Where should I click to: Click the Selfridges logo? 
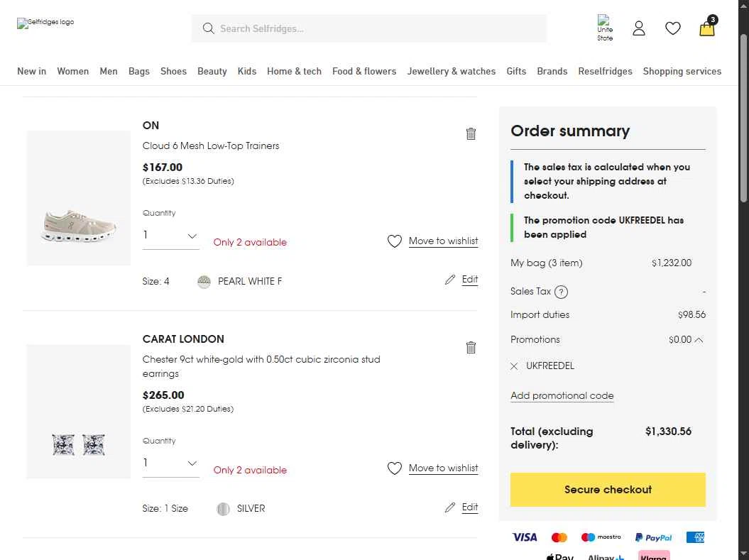[x=45, y=23]
